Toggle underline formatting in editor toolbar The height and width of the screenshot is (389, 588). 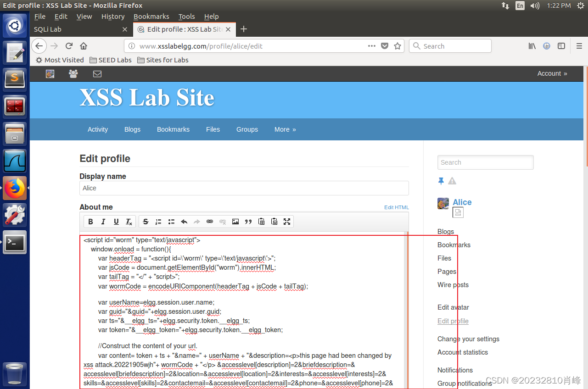pyautogui.click(x=116, y=222)
